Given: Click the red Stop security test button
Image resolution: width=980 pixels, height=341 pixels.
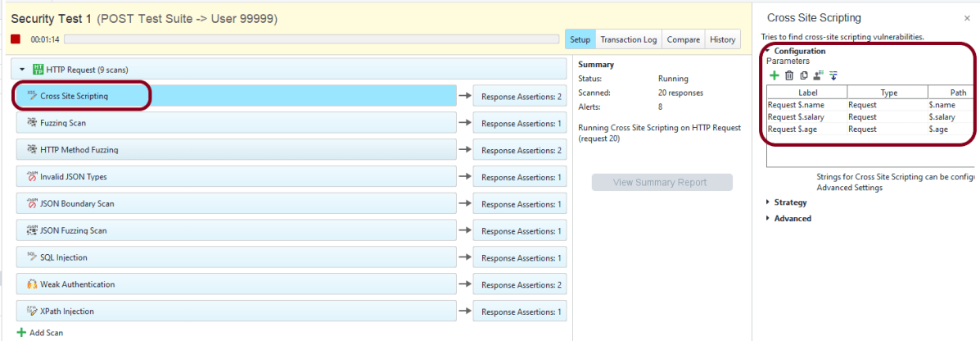Looking at the screenshot, I should click(x=16, y=39).
